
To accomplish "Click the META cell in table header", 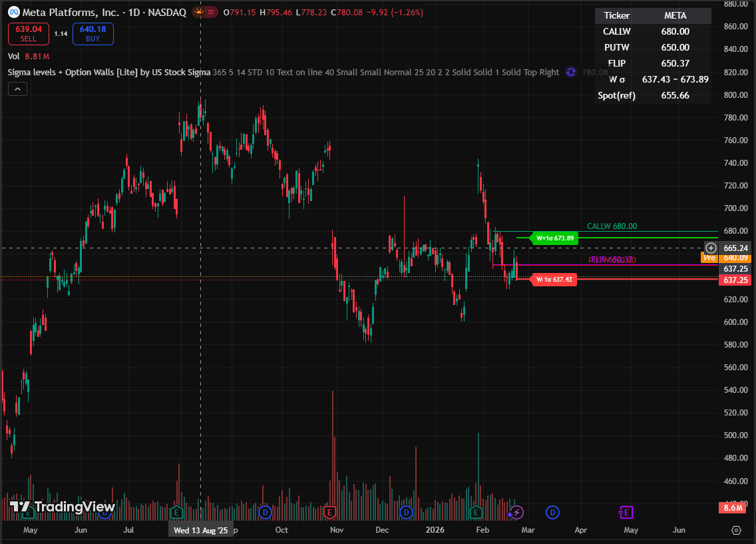I will (675, 15).
